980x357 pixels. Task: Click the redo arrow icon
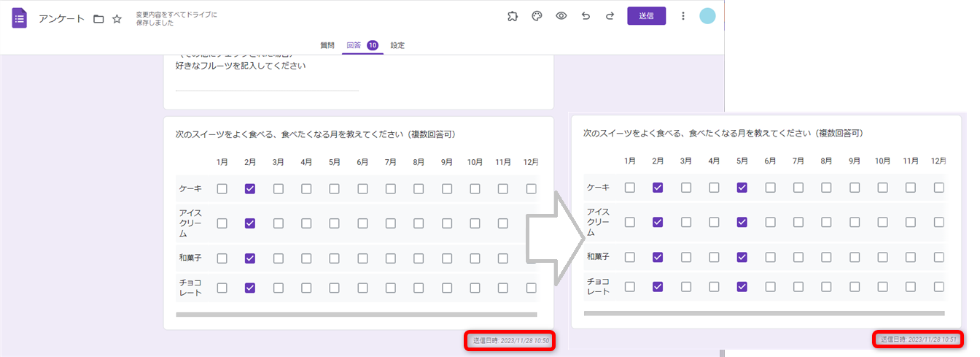610,16
